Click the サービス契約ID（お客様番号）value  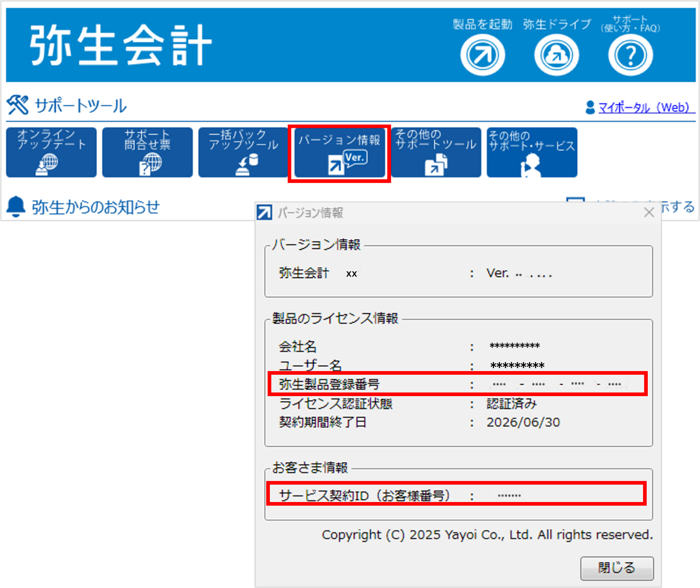click(x=510, y=495)
